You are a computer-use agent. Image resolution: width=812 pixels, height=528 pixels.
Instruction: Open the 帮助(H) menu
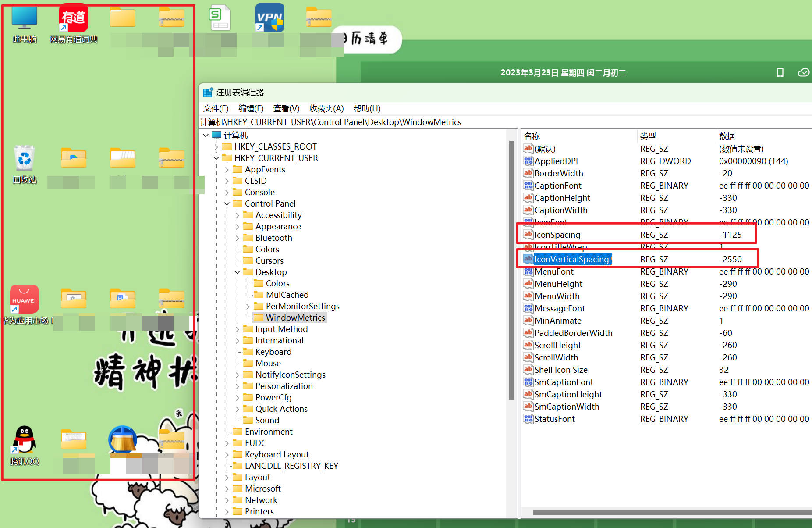[367, 108]
